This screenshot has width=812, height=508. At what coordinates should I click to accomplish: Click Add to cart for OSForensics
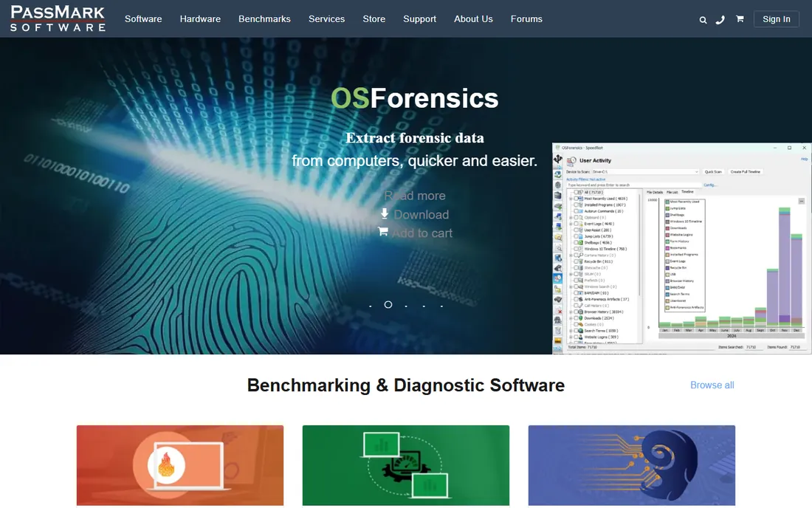point(422,233)
